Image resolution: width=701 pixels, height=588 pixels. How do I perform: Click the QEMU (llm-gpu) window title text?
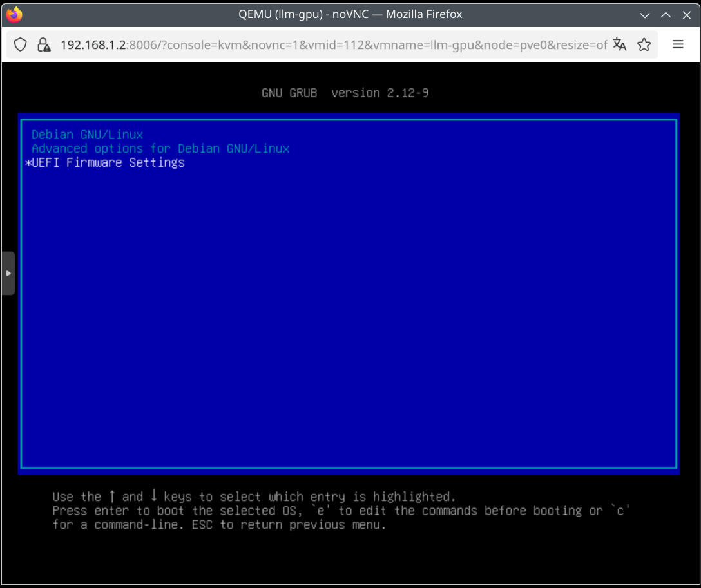coord(350,14)
